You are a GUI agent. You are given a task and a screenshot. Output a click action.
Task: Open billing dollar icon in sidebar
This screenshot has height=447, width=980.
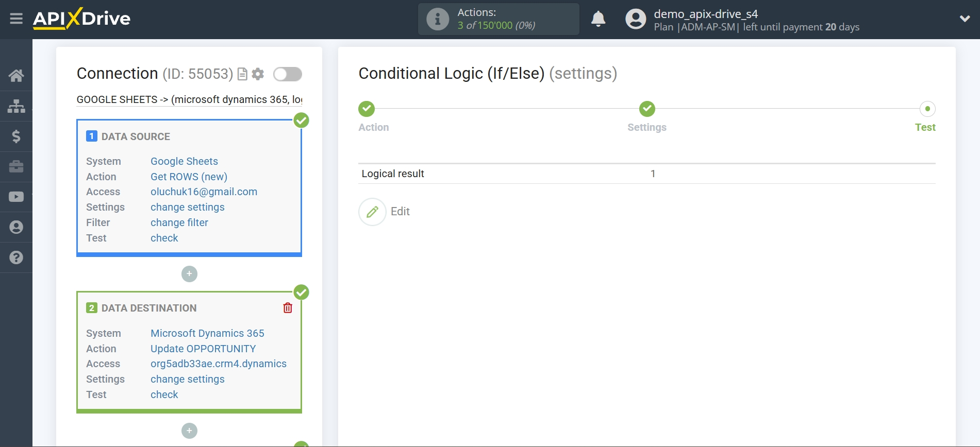pos(16,136)
